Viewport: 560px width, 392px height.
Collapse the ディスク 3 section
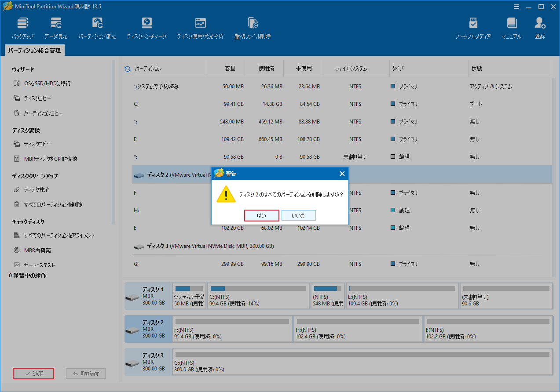pyautogui.click(x=139, y=246)
